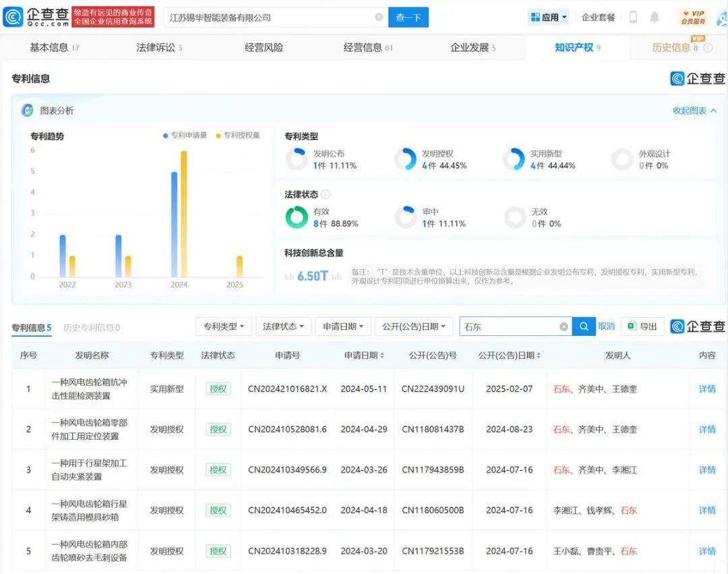Open the 法律状态 filter dropdown
The height and width of the screenshot is (574, 728).
tap(283, 326)
